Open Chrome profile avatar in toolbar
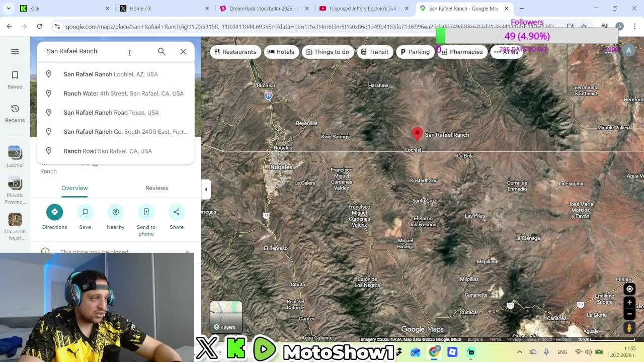The height and width of the screenshot is (362, 644). point(620,26)
